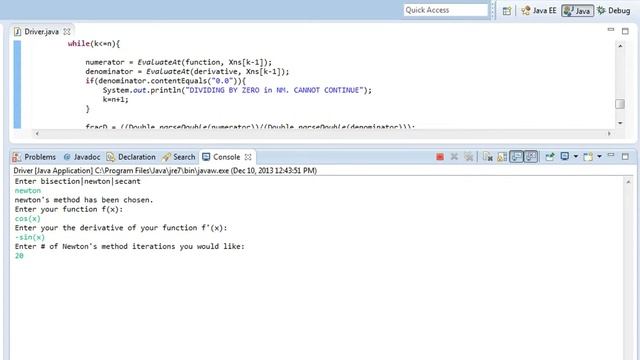The image size is (640, 360).
Task: Close the Console view tab
Action: tap(248, 157)
